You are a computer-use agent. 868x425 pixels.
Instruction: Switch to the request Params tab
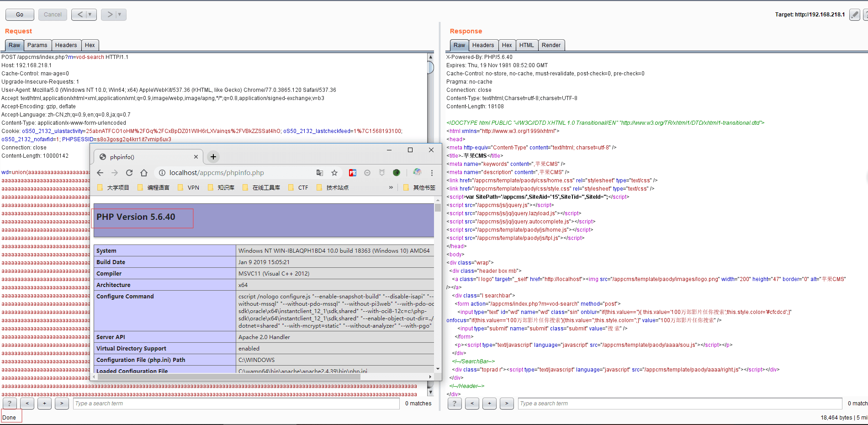point(37,45)
